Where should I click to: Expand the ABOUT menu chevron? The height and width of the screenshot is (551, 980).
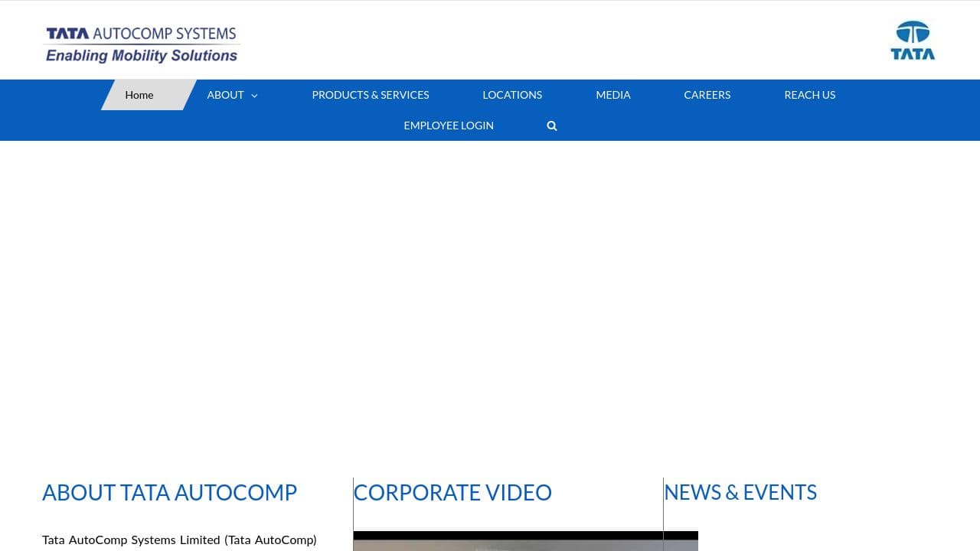point(254,96)
